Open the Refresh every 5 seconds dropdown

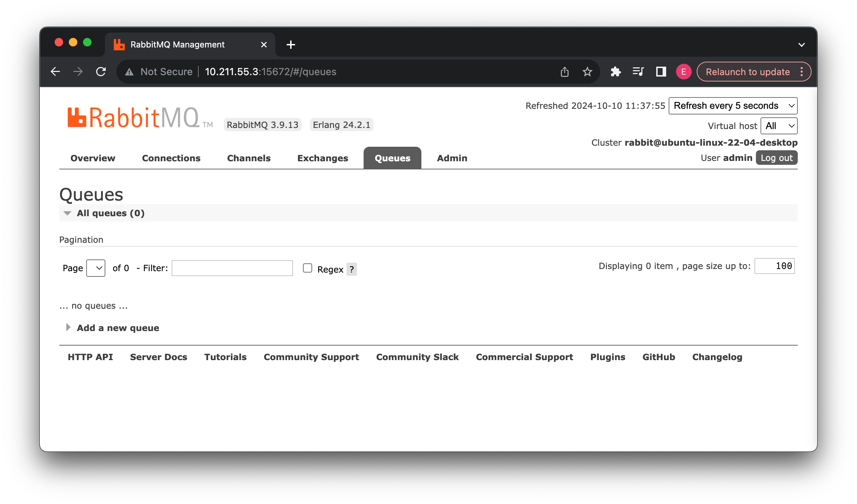pyautogui.click(x=732, y=105)
